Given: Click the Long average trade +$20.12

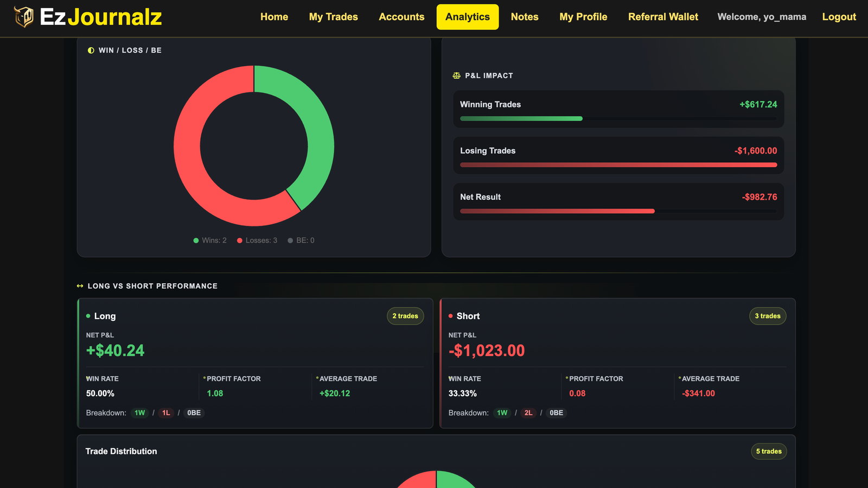Looking at the screenshot, I should point(335,394).
